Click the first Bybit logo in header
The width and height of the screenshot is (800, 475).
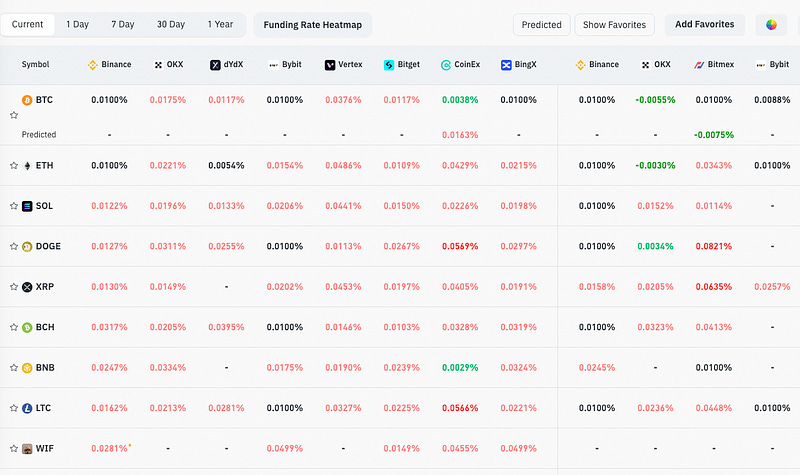[273, 65]
